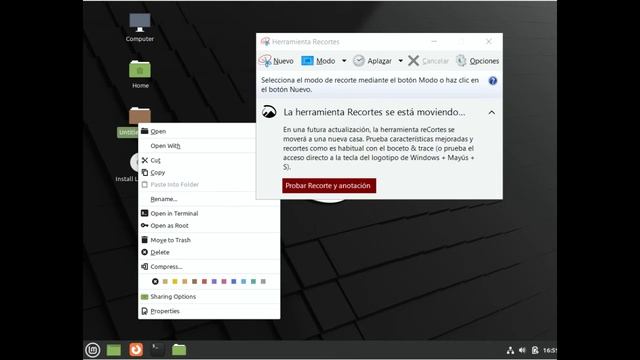Pick the bright yellow folder color

coord(175,281)
